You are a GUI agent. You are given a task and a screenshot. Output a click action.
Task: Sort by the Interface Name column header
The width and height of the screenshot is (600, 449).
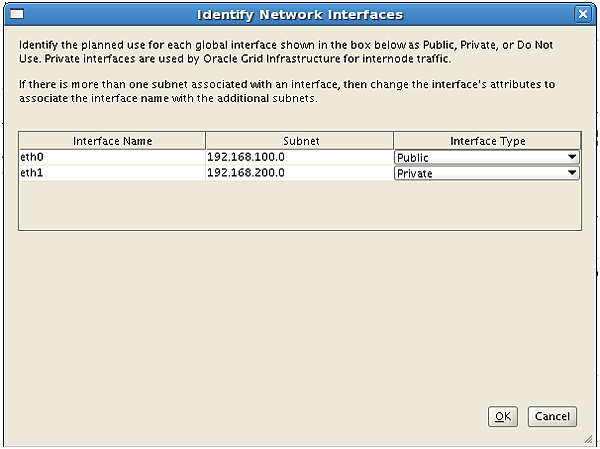click(x=112, y=141)
